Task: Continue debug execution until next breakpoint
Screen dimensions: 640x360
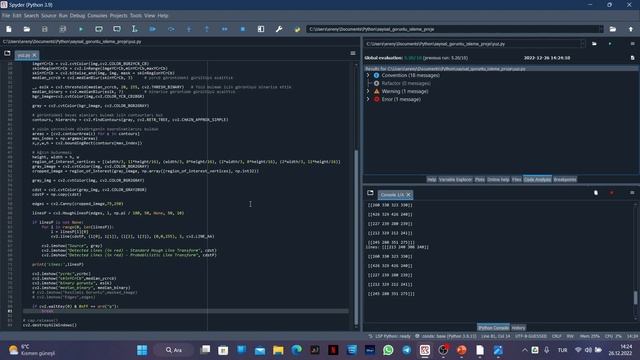Action: pos(224,29)
